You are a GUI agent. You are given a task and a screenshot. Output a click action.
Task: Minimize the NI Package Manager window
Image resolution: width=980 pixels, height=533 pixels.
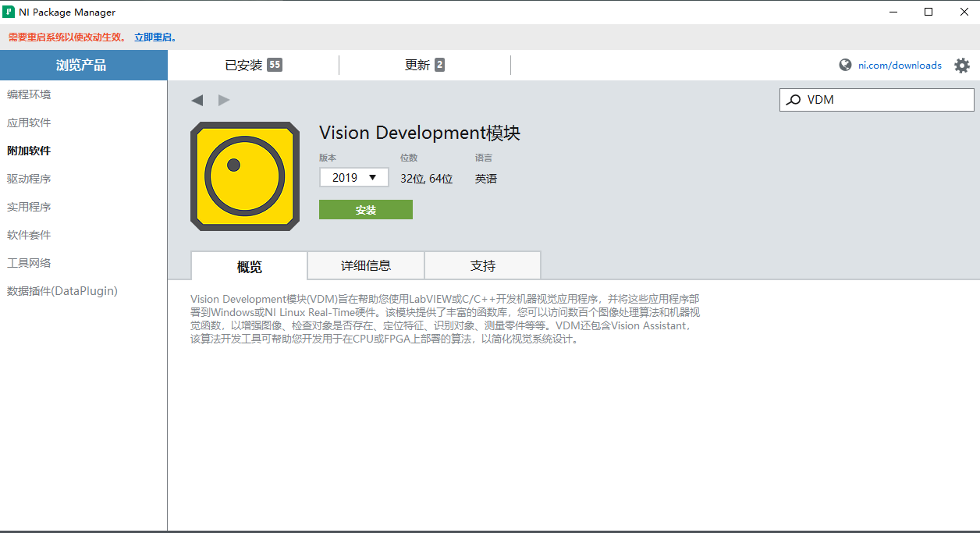click(x=893, y=12)
